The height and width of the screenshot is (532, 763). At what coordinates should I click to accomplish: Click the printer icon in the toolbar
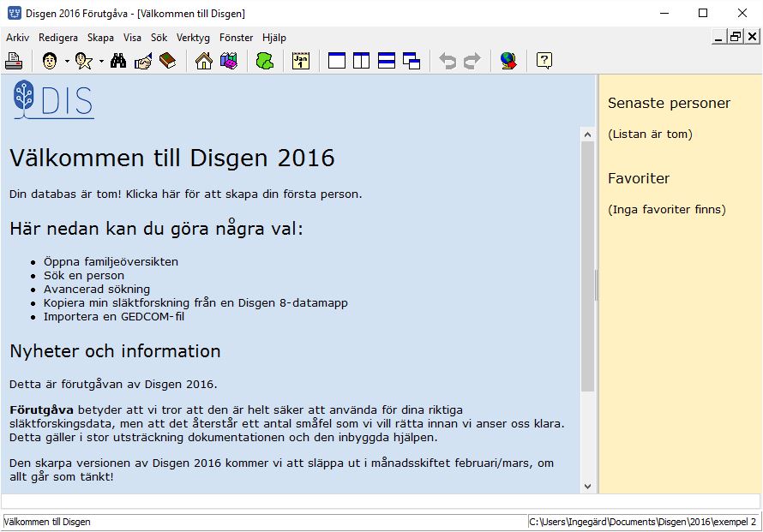coord(14,61)
